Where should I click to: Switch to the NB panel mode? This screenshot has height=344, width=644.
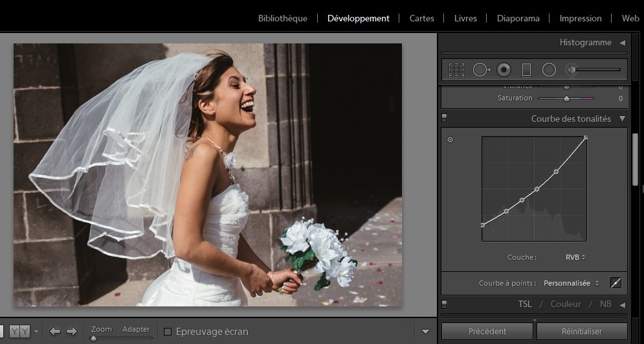pyautogui.click(x=605, y=304)
